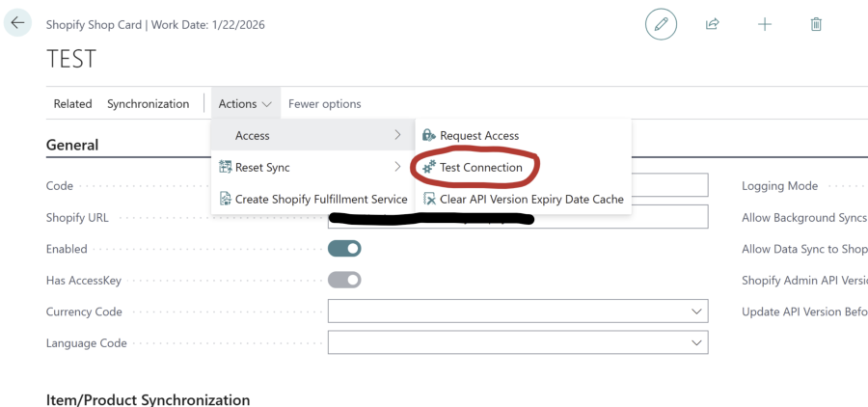The image size is (868, 407).
Task: Choose Create Shopify Fulfillment Service
Action: click(x=320, y=200)
